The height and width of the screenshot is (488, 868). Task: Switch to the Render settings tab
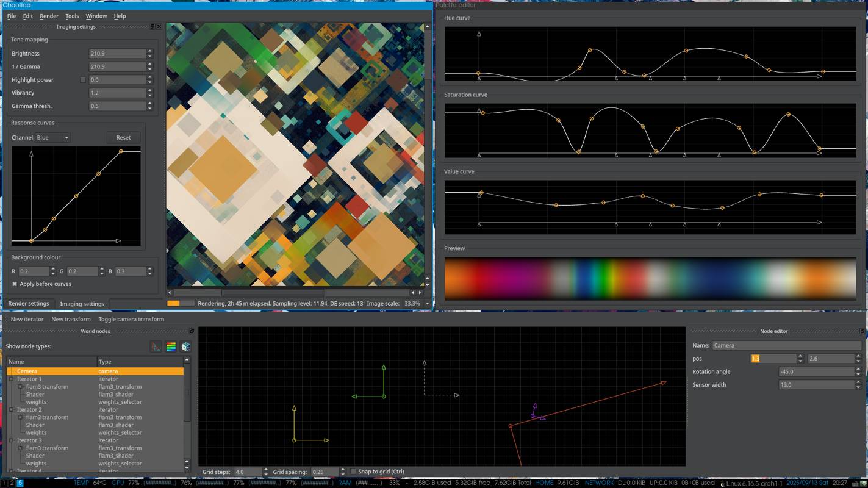tap(28, 304)
